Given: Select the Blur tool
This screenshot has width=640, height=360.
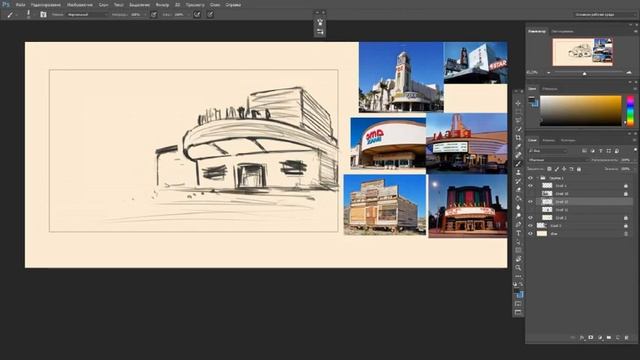Looking at the screenshot, I should [x=518, y=207].
